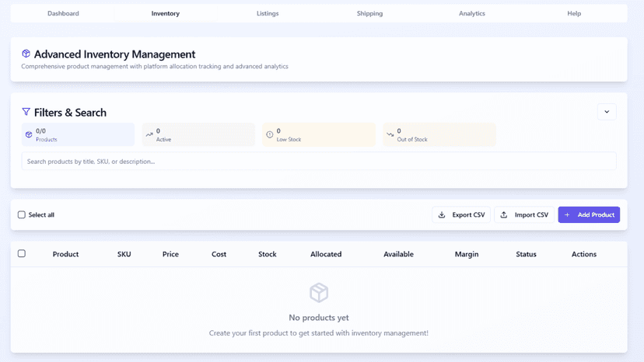The height and width of the screenshot is (362, 644).
Task: Check the Select all checkbox
Action: pyautogui.click(x=22, y=214)
